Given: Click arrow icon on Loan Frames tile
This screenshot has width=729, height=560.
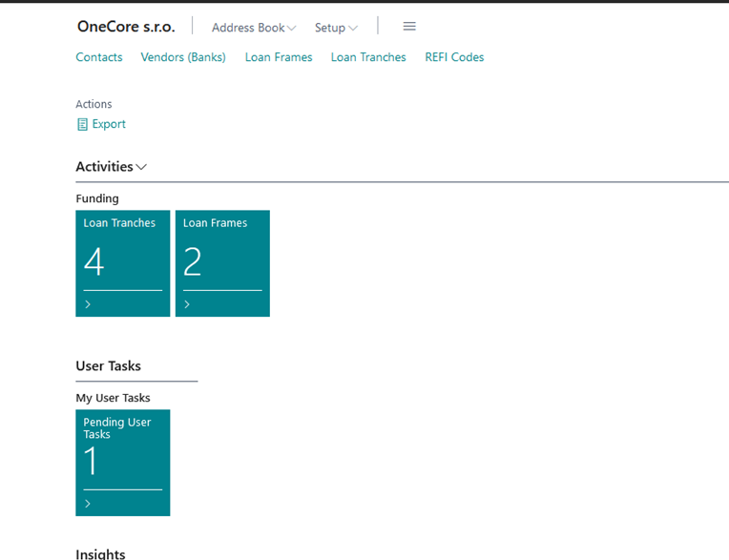Looking at the screenshot, I should [x=187, y=304].
